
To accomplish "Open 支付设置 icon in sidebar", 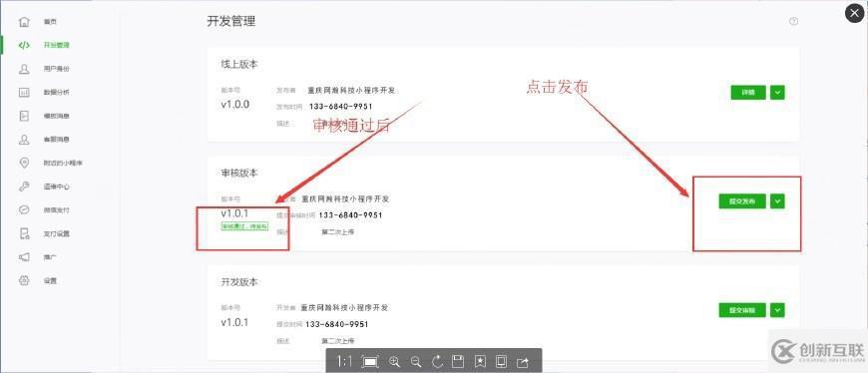I will point(24,233).
